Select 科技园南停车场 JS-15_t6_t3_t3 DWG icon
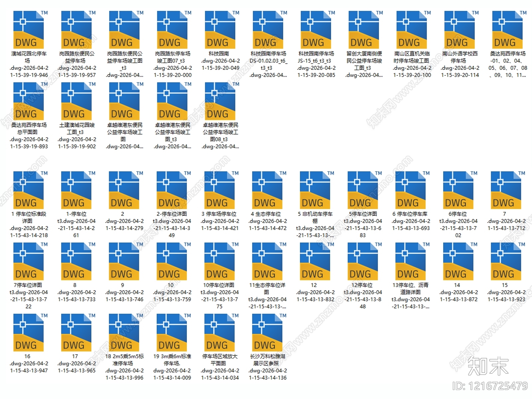The image size is (532, 399). (x=316, y=30)
